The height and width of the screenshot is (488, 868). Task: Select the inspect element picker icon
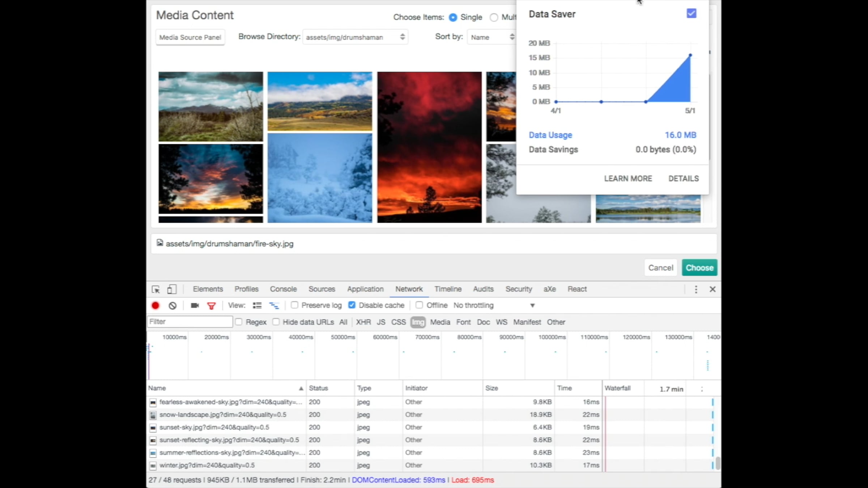pos(156,289)
